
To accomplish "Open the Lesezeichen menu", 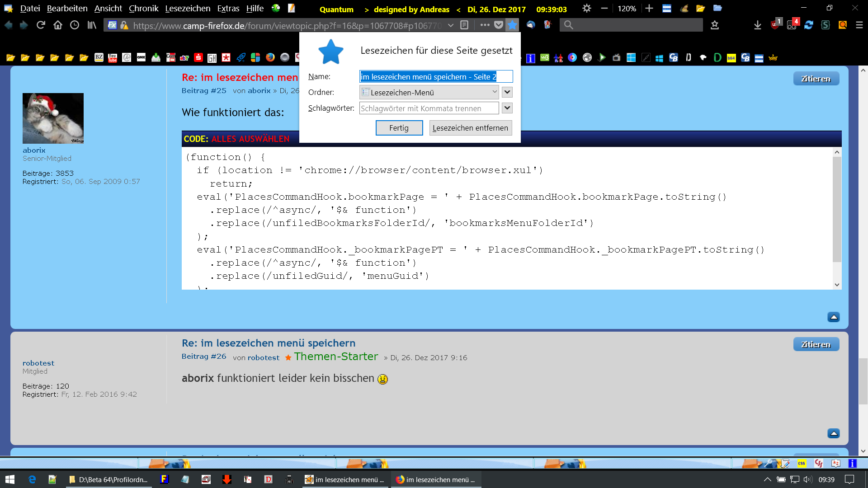I will pos(188,9).
